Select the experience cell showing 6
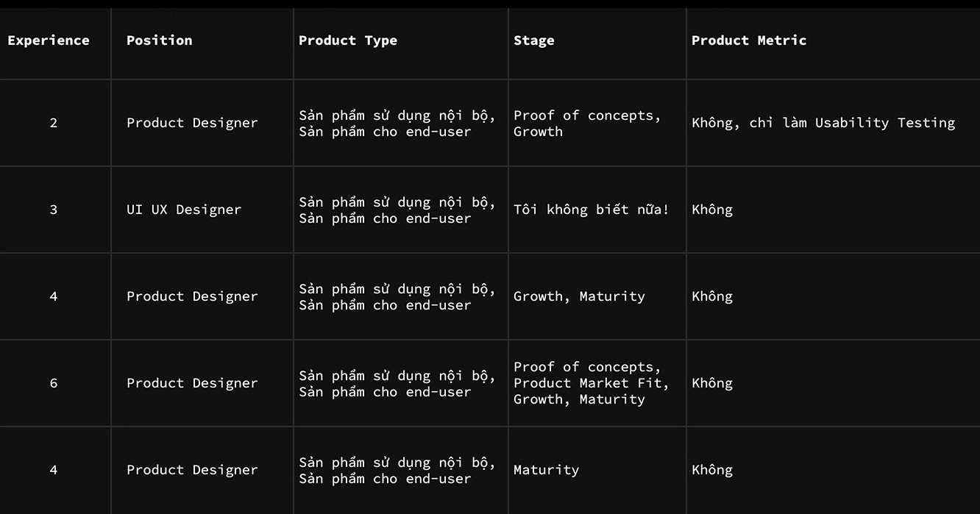Image resolution: width=980 pixels, height=514 pixels. (x=54, y=383)
